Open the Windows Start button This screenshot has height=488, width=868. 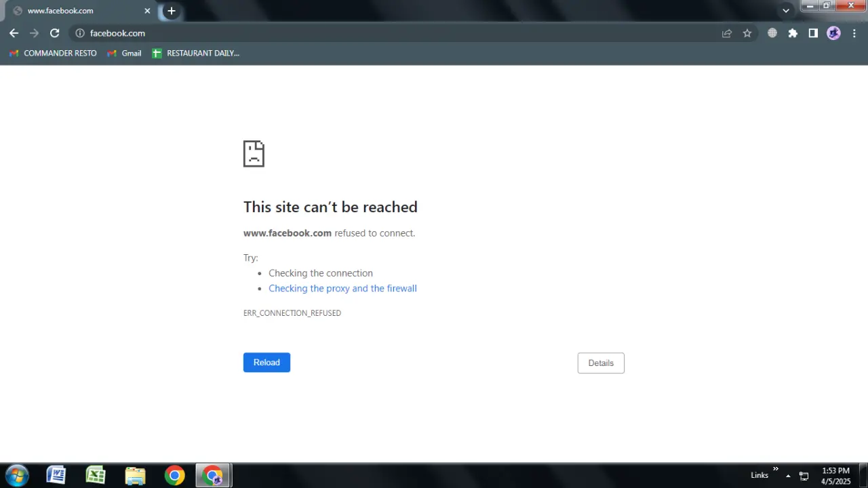[16, 476]
